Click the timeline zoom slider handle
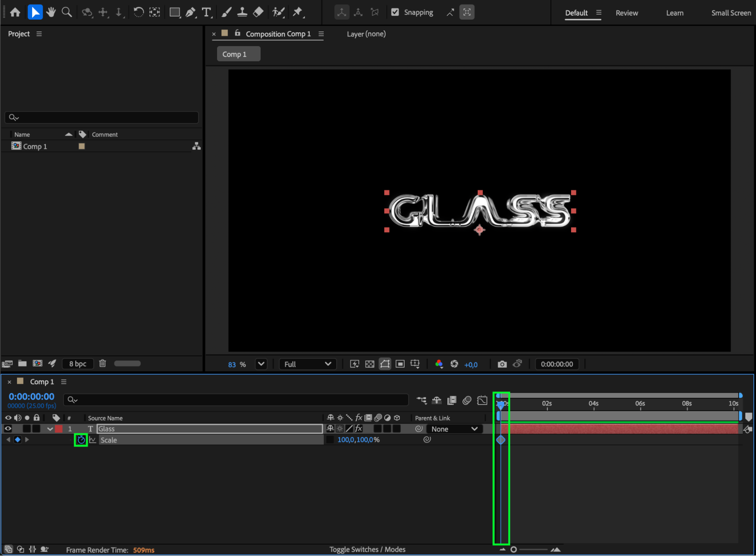 pyautogui.click(x=513, y=549)
